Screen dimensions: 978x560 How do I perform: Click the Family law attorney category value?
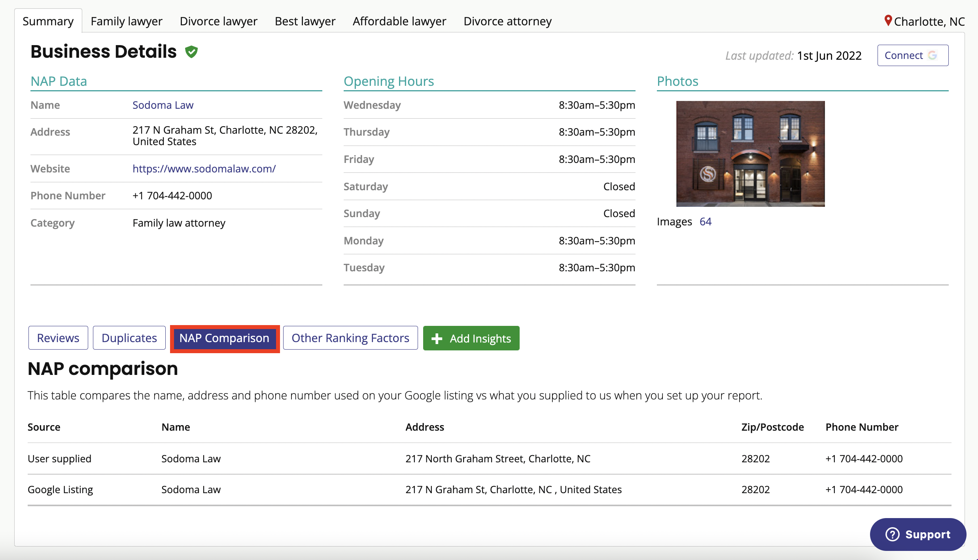(x=179, y=223)
